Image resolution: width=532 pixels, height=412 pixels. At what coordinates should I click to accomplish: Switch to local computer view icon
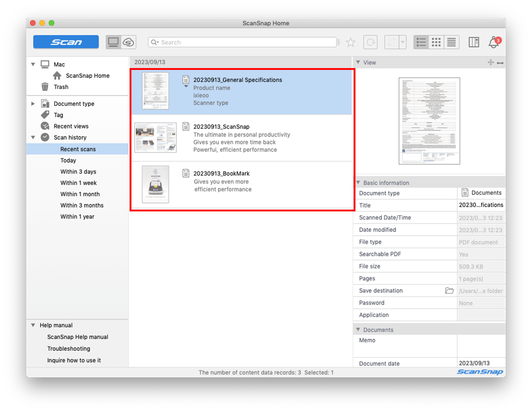(x=113, y=42)
